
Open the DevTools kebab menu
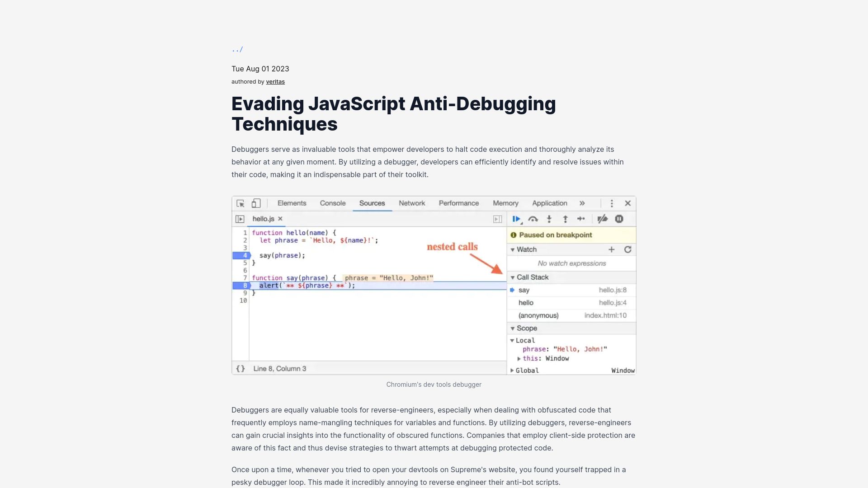point(612,203)
